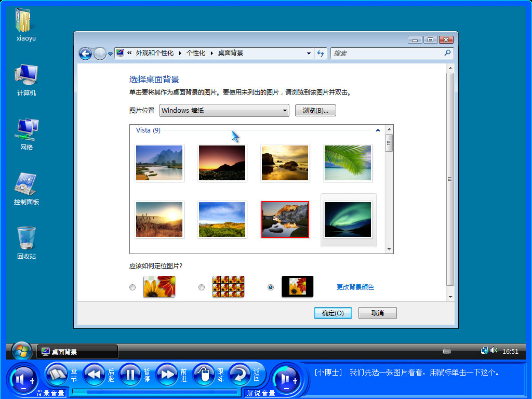Click the Vista (9) group label
The image size is (532, 399).
point(148,130)
